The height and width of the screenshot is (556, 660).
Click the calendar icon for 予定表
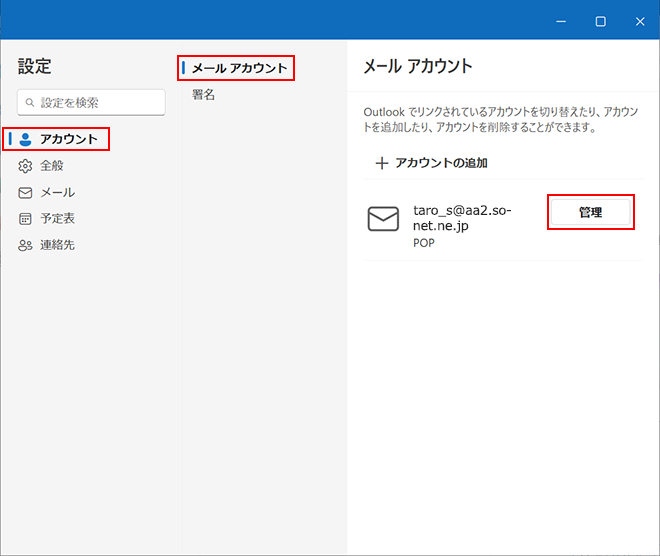26,218
